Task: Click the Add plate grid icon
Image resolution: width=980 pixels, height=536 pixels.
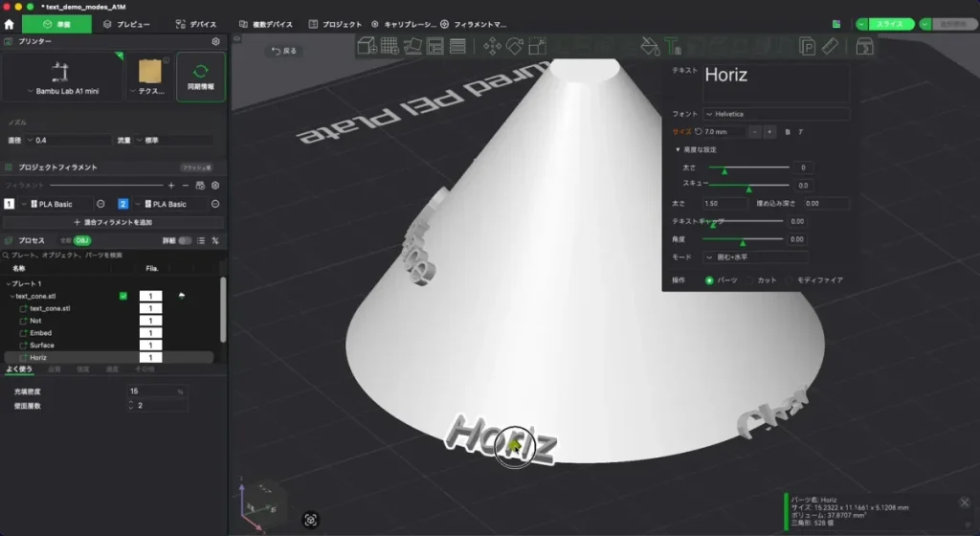Action: pyautogui.click(x=390, y=46)
